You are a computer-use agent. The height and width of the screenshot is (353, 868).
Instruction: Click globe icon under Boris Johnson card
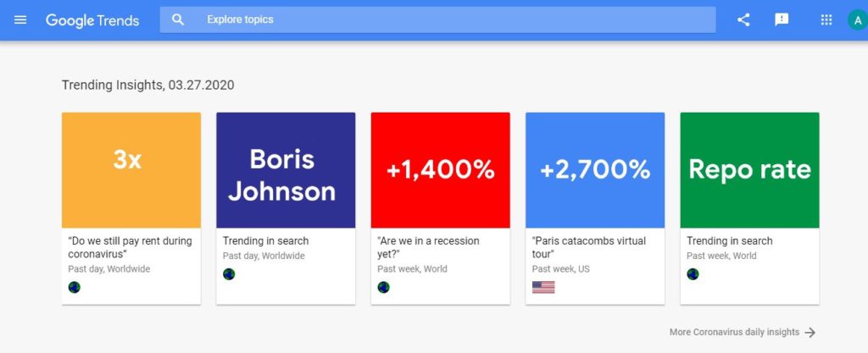(x=229, y=274)
